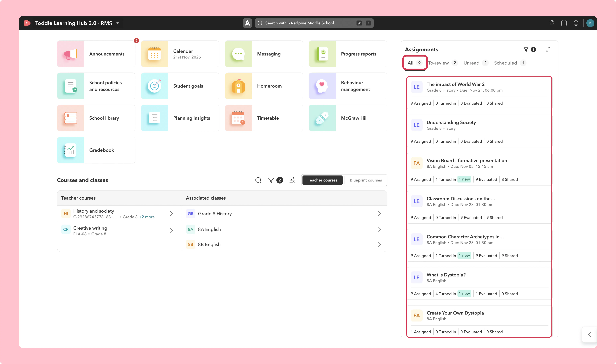This screenshot has height=364, width=616.
Task: Select the Scheduled assignments tab
Action: click(x=510, y=63)
